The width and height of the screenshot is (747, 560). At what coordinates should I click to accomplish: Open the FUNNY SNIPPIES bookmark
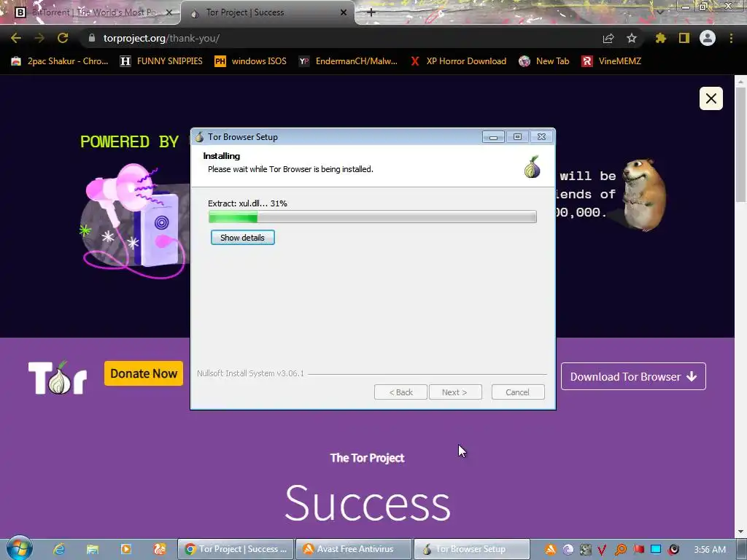pyautogui.click(x=161, y=61)
